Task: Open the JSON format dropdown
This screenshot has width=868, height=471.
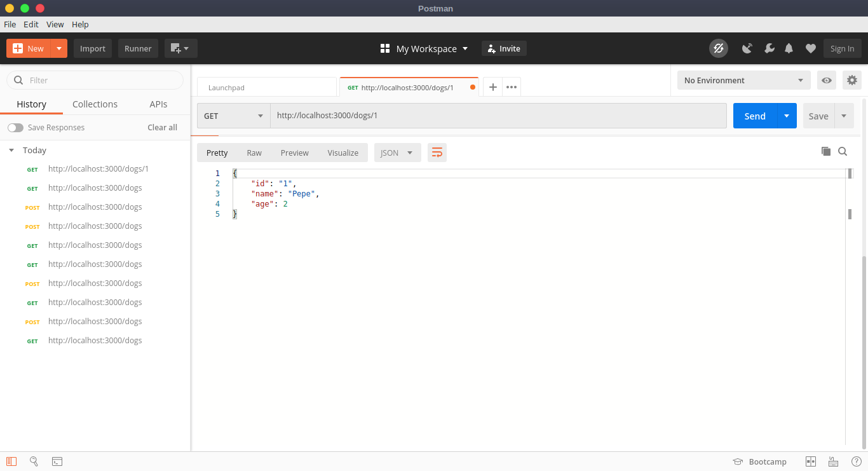Action: coord(398,153)
